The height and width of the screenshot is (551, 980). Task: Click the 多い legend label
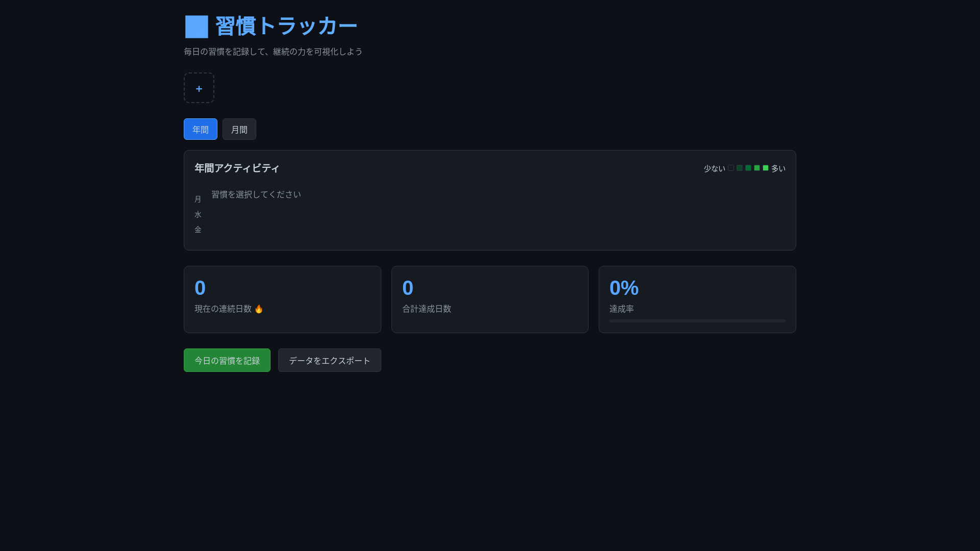click(x=778, y=168)
